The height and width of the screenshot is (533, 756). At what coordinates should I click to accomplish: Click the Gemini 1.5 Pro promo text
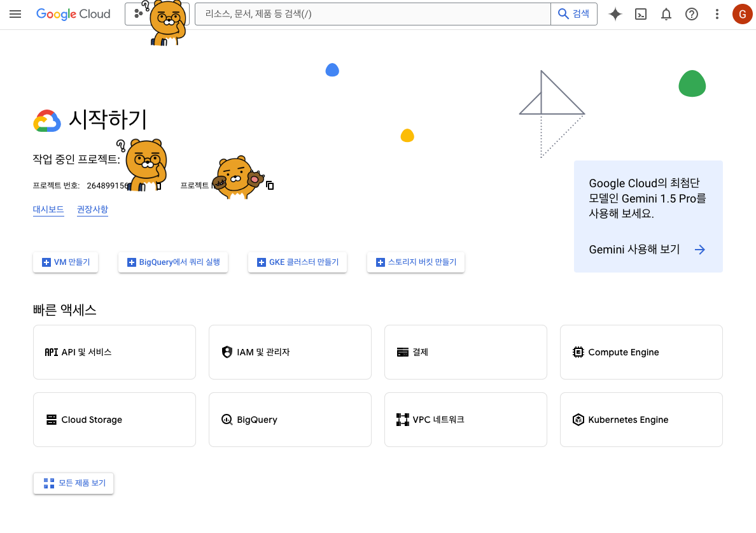tap(647, 198)
